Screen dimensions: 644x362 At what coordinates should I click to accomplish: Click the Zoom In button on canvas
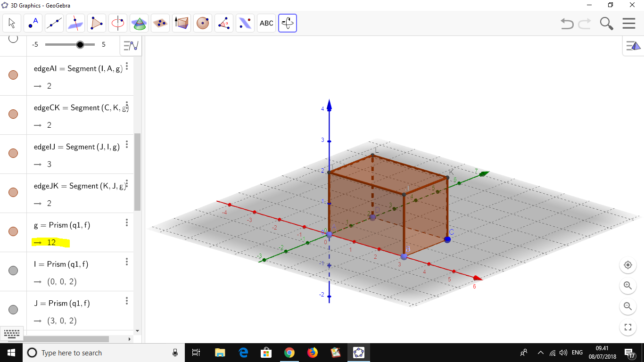click(627, 286)
